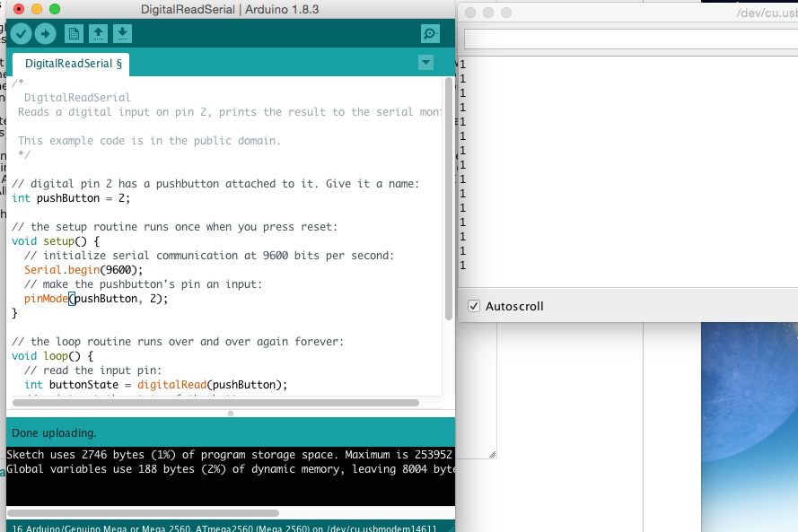Screen dimensions: 798x532
Task: Save sketch using the down arrow icon
Action: 122,34
